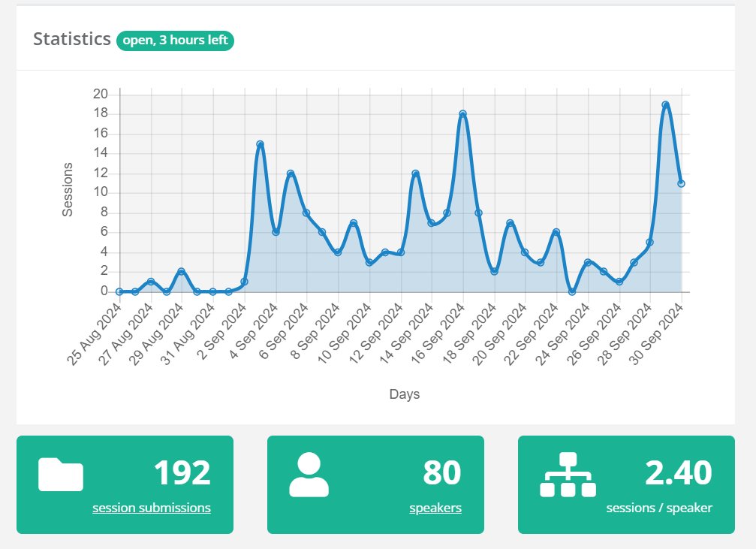756x549 pixels.
Task: Click the 'Days' x-axis title
Action: 405,394
